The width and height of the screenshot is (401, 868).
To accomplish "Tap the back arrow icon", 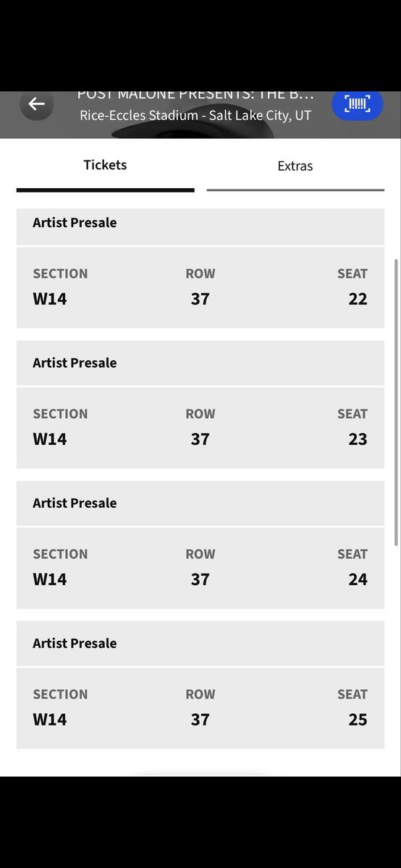I will coord(36,104).
